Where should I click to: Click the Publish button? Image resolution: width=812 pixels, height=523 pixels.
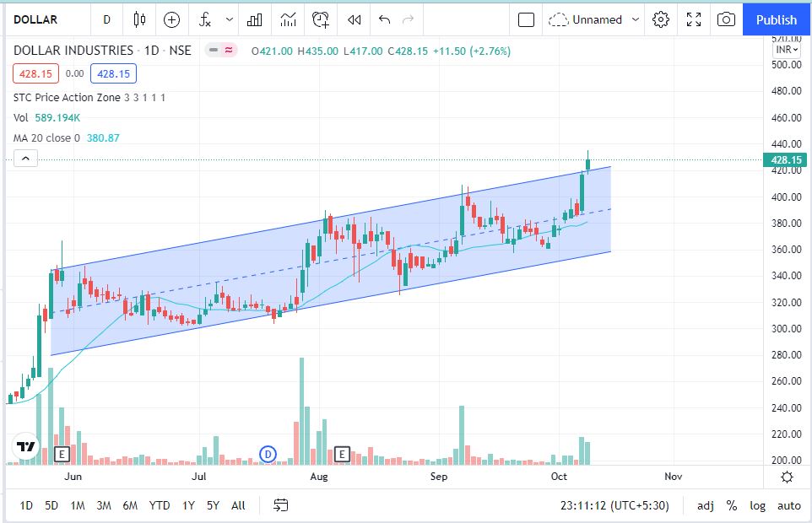point(777,19)
